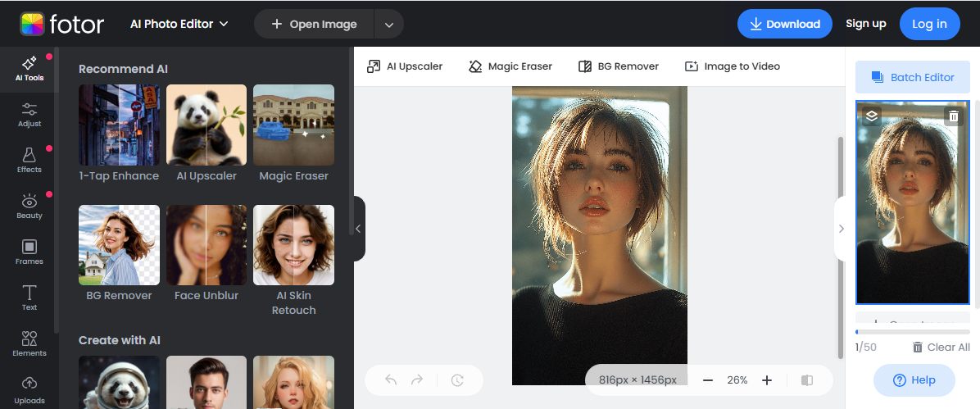Click the history clock icon
The height and width of the screenshot is (409, 980).
coord(457,380)
